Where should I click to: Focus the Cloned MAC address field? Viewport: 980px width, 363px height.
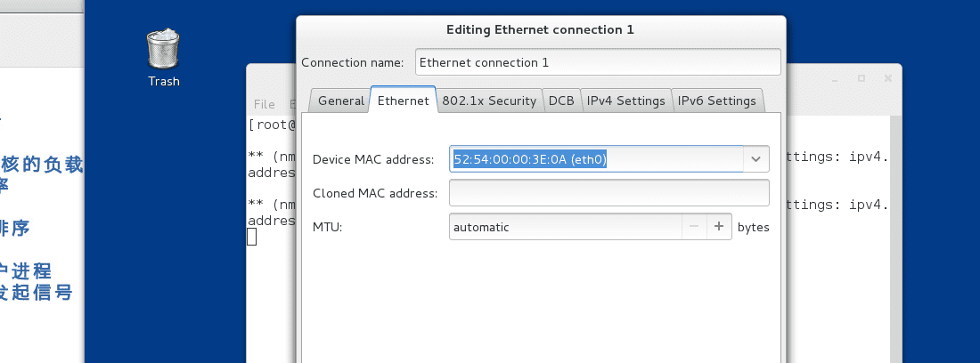point(608,193)
